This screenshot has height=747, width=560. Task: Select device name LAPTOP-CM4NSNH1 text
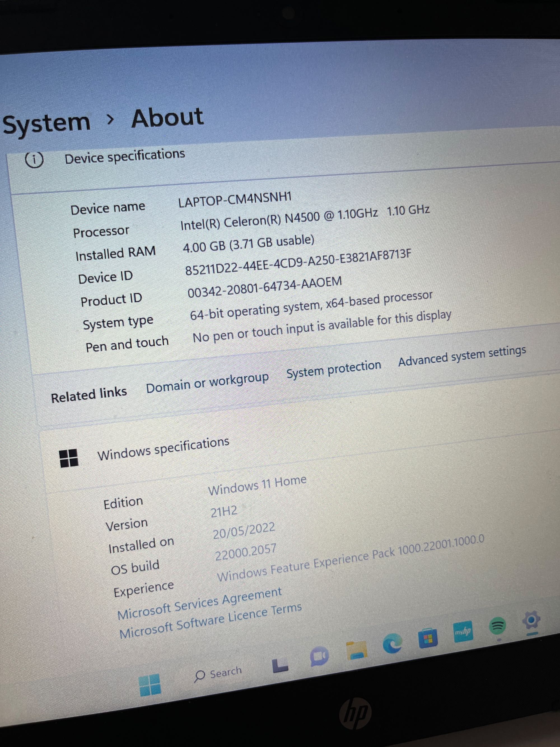[235, 200]
